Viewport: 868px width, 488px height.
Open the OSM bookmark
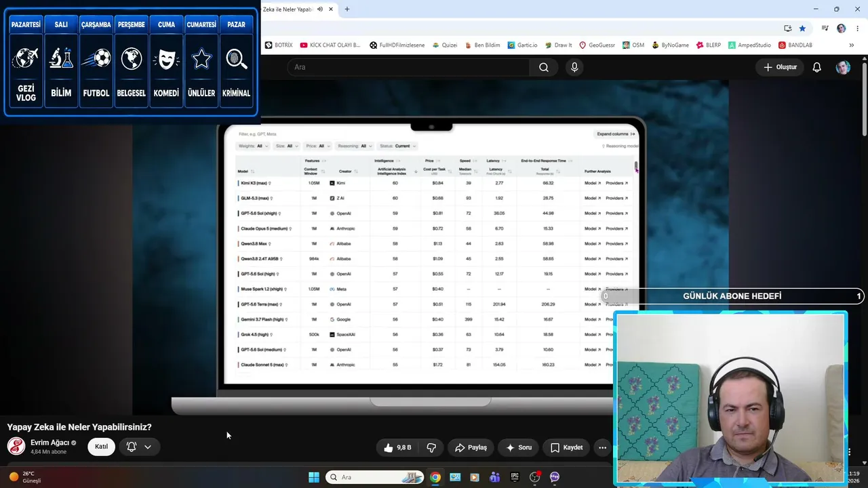pyautogui.click(x=633, y=45)
